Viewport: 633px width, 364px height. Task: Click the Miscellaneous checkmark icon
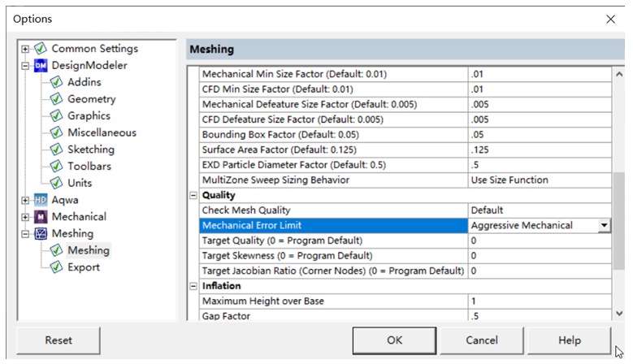point(57,132)
